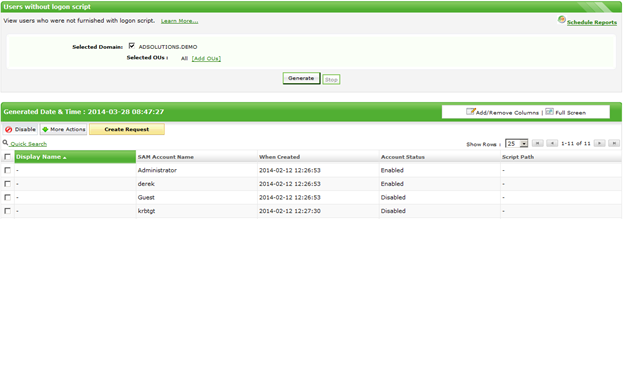Select the krbtgt row checkbox

click(x=7, y=211)
